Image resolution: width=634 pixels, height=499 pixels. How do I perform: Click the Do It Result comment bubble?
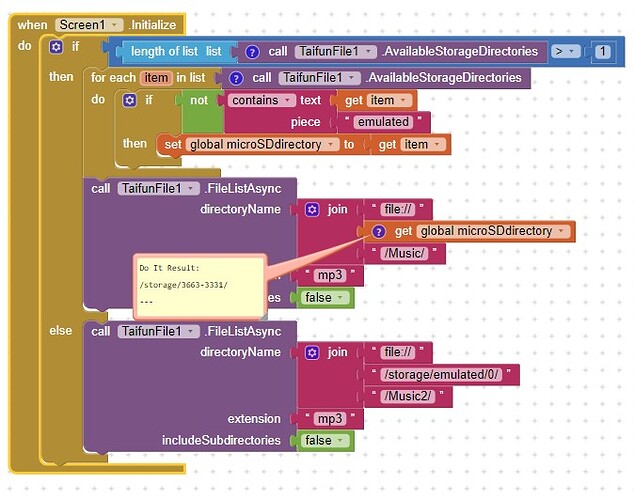[x=198, y=287]
